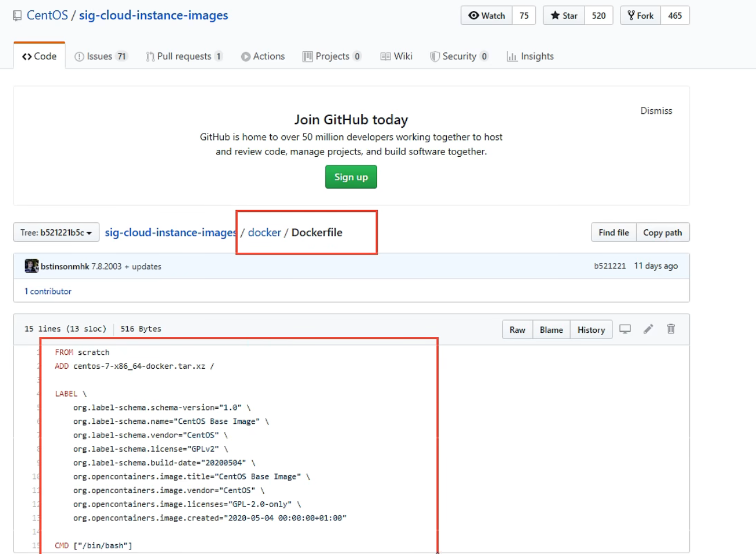View the 465 forks count
Viewport: 756px width, 554px height.
tap(675, 16)
